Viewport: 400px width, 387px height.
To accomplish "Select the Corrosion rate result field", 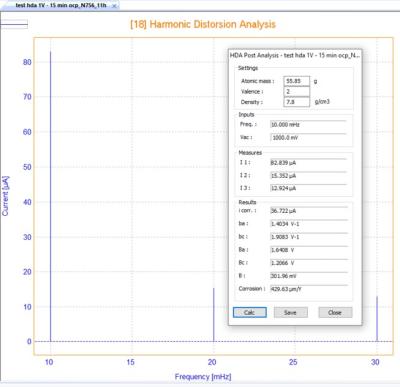I will pyautogui.click(x=308, y=289).
